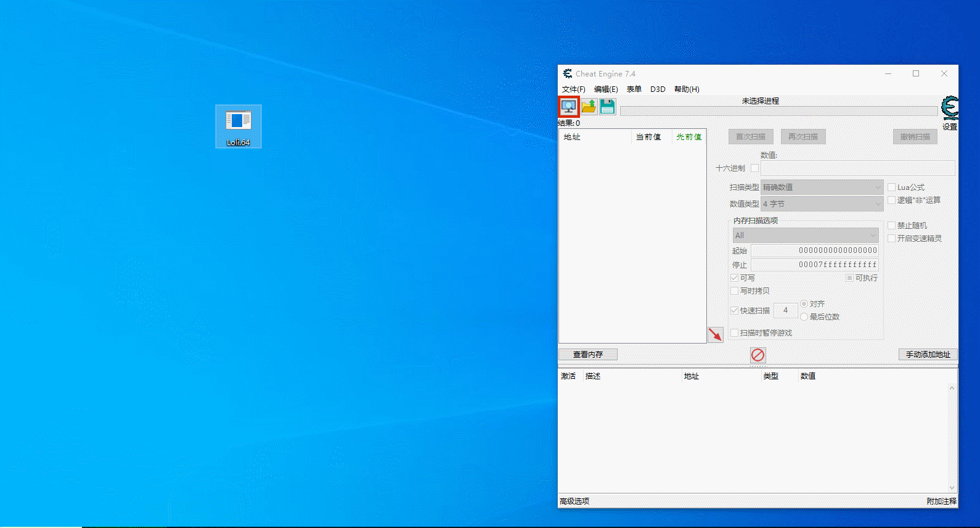Click address table scrollbar down arrow

pyautogui.click(x=952, y=488)
